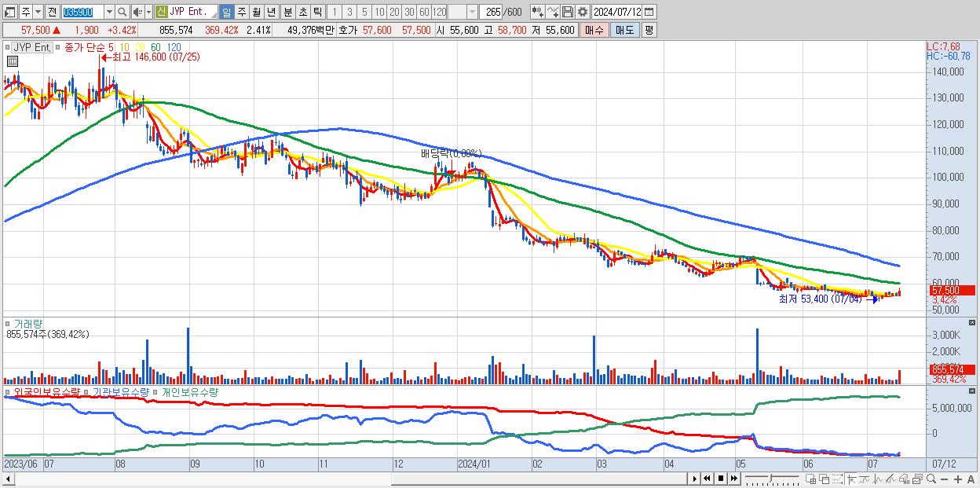Image resolution: width=980 pixels, height=488 pixels.
Task: Open the stock code search magnifier
Action: (x=122, y=12)
